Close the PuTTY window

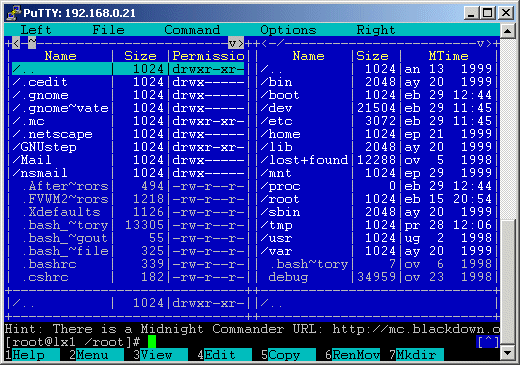506,13
